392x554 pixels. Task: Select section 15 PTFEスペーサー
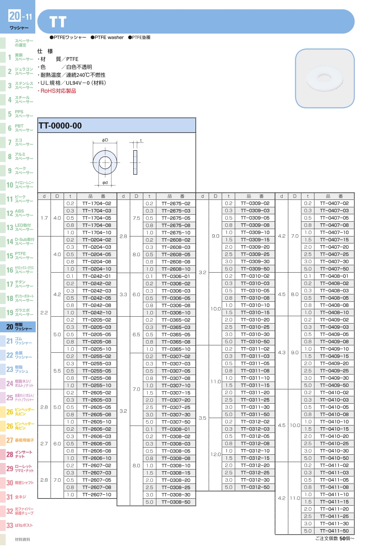[x=20, y=256]
